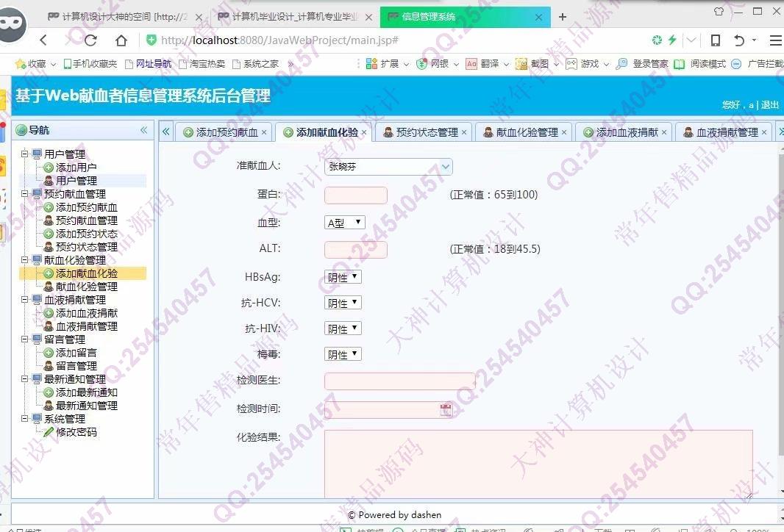The height and width of the screenshot is (532, 784).
Task: Click the 退出 logout link
Action: [769, 105]
